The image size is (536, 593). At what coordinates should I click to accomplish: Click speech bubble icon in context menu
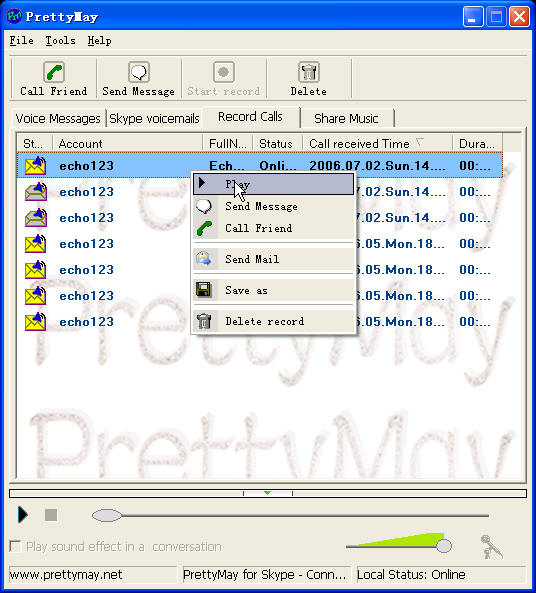pos(204,206)
